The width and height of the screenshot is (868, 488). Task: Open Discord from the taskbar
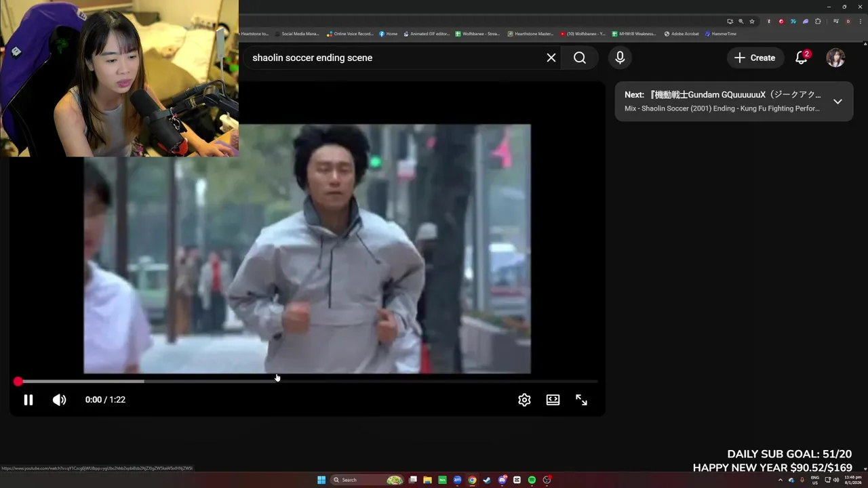(x=502, y=480)
